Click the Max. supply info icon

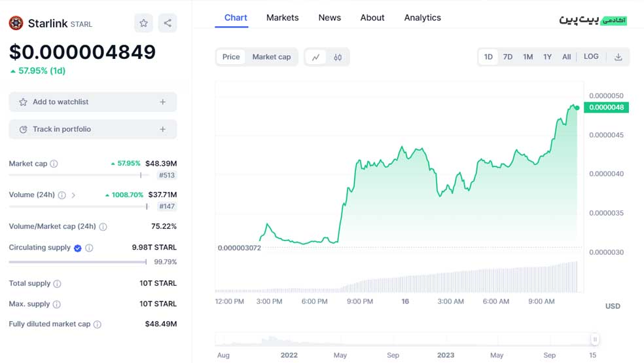pyautogui.click(x=57, y=304)
